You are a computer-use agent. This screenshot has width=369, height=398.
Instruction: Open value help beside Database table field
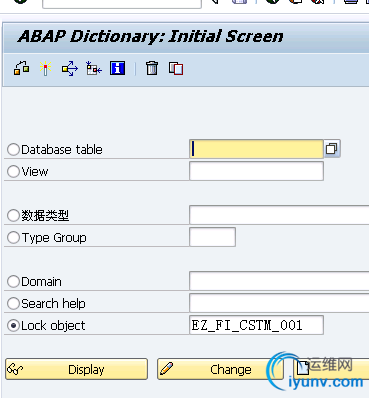(332, 149)
